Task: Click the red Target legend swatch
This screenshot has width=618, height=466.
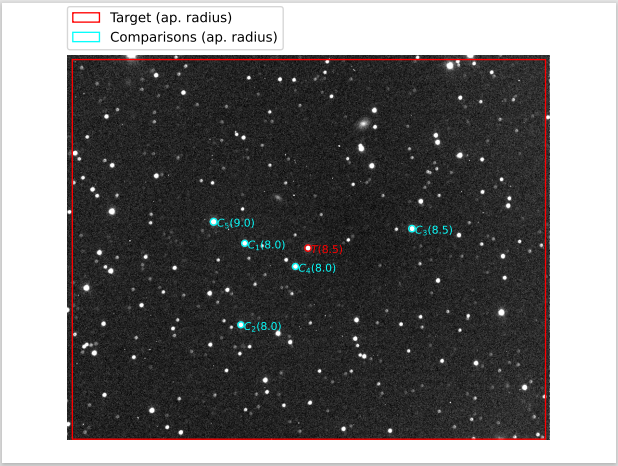Action: 87,18
